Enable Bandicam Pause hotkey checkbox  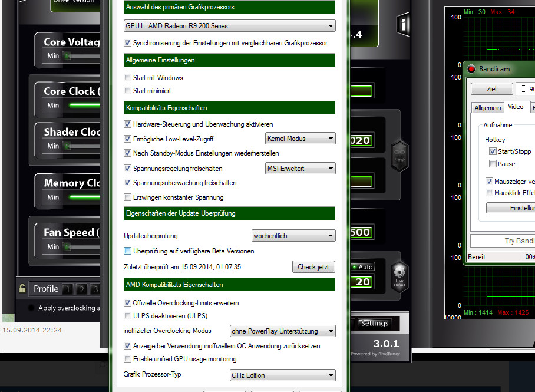tap(493, 163)
